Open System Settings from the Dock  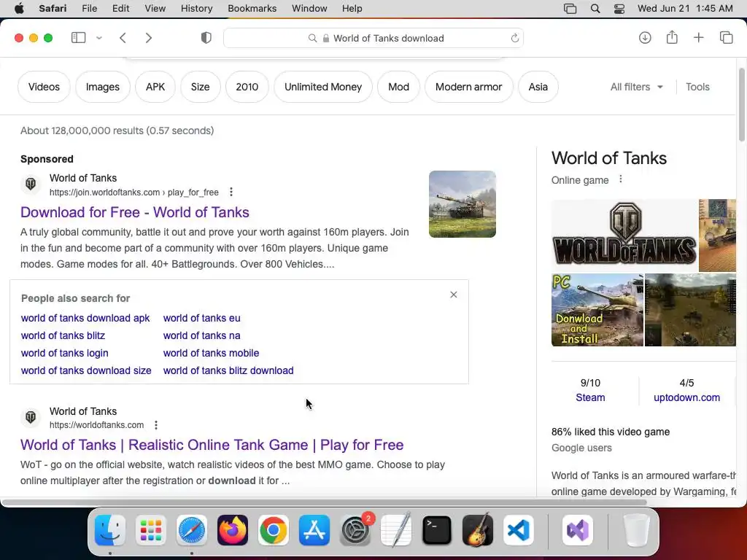(x=355, y=530)
